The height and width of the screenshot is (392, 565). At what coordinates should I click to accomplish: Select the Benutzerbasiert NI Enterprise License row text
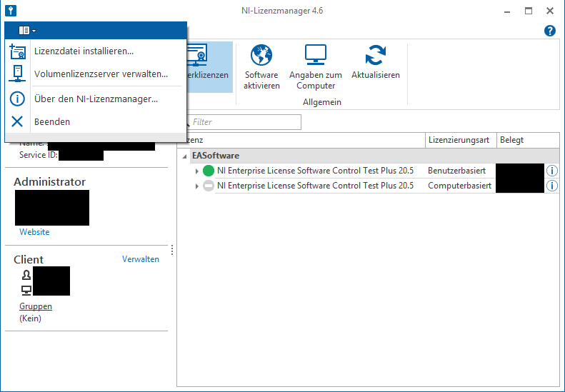315,171
